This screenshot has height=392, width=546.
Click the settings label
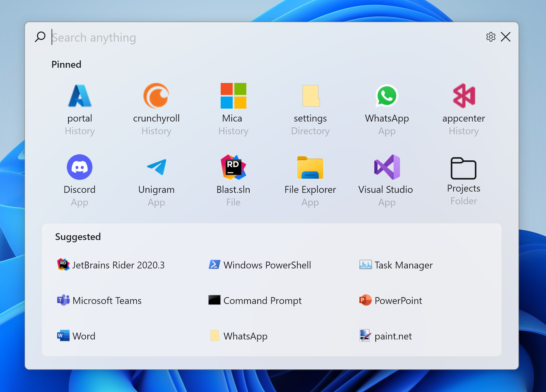(x=310, y=118)
